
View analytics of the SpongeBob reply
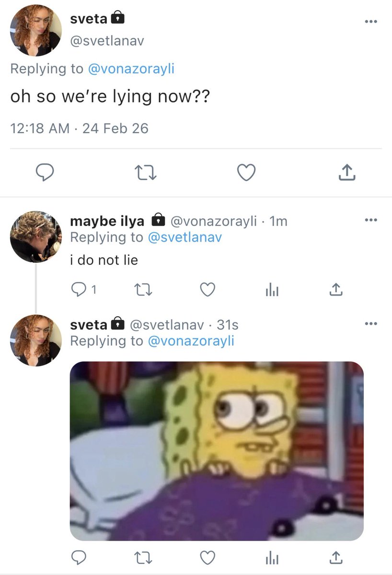click(x=272, y=558)
